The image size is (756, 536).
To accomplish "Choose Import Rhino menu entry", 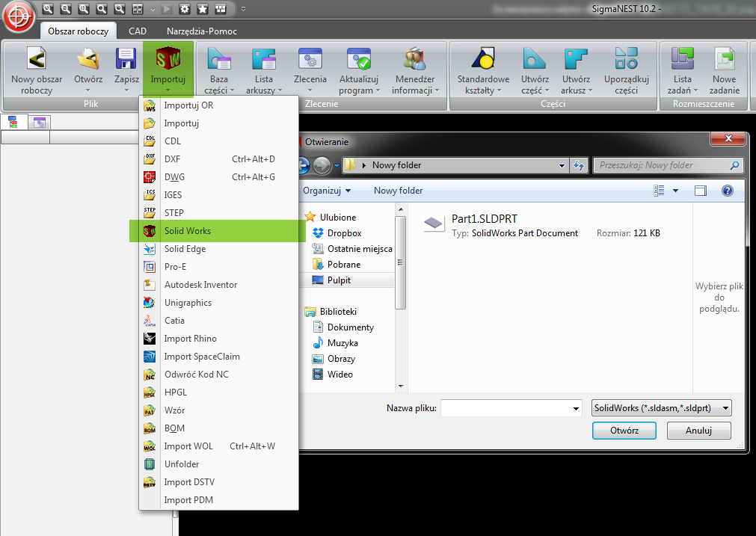I will pos(219,339).
